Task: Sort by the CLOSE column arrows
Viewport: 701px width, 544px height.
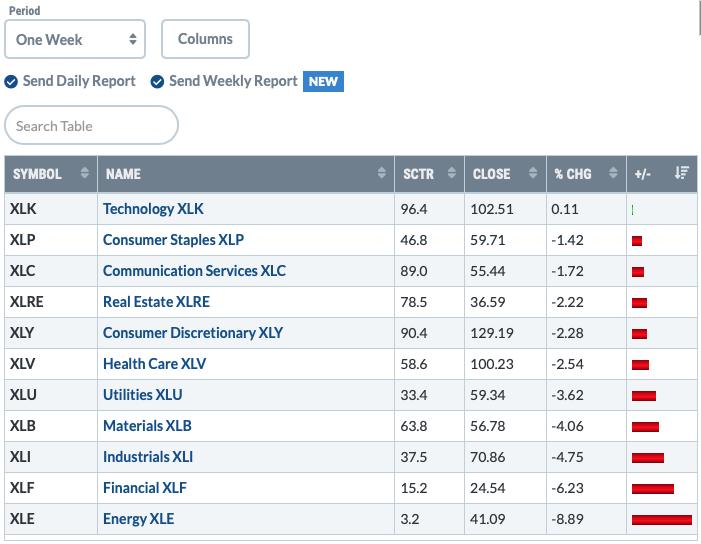Action: click(x=533, y=173)
